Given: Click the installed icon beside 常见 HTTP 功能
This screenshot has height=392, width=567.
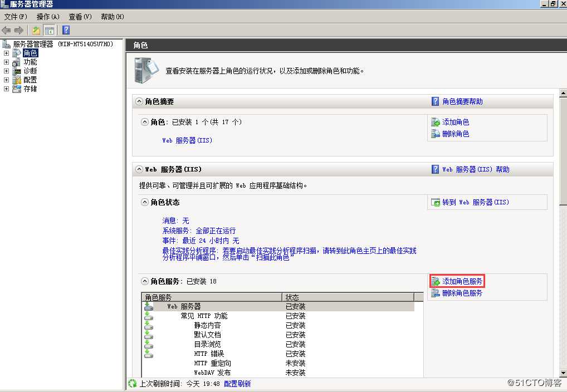Looking at the screenshot, I should [x=149, y=316].
